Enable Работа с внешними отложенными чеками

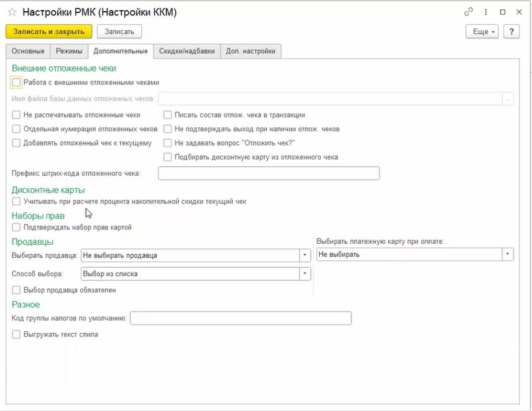click(17, 82)
